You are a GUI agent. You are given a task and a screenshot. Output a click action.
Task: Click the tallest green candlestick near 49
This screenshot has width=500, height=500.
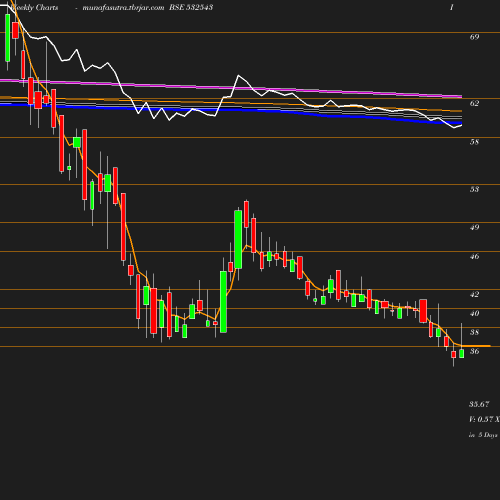click(x=238, y=239)
